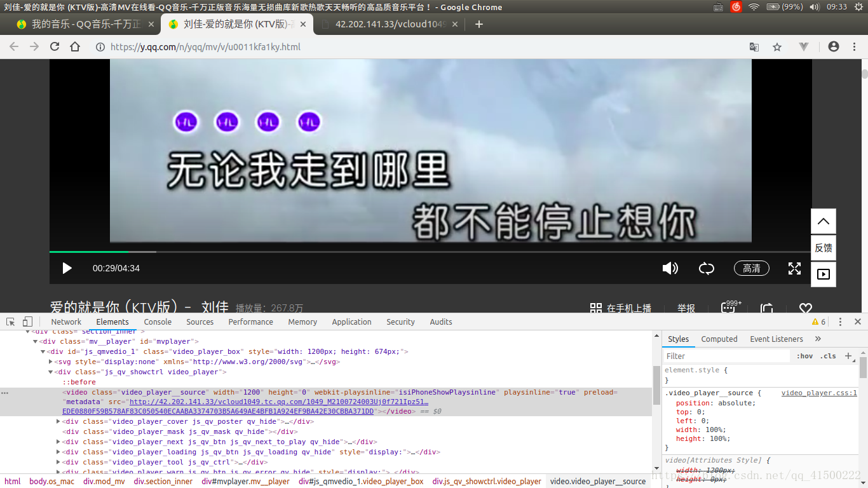Screen dimensions: 868x488
Task: Close the DevTools panel
Action: (858, 322)
